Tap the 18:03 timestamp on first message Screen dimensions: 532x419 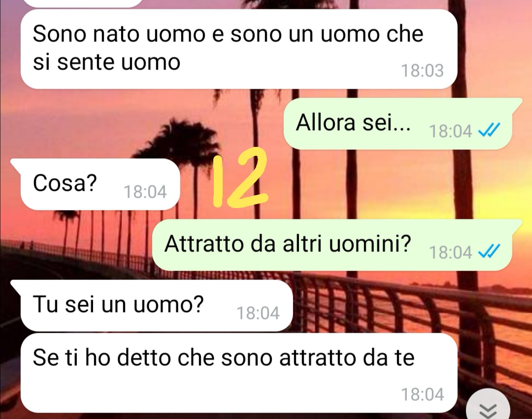coord(423,70)
